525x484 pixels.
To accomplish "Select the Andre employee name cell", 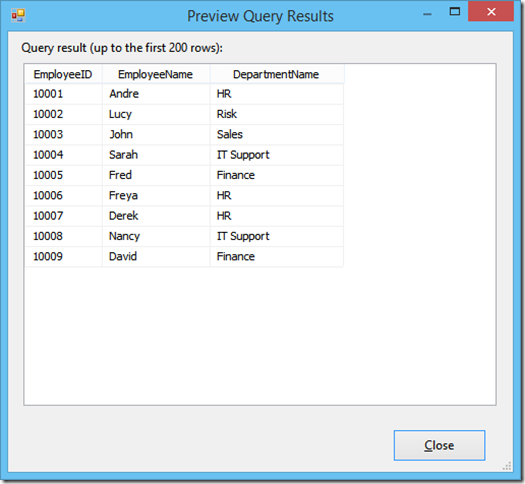I will [156, 94].
